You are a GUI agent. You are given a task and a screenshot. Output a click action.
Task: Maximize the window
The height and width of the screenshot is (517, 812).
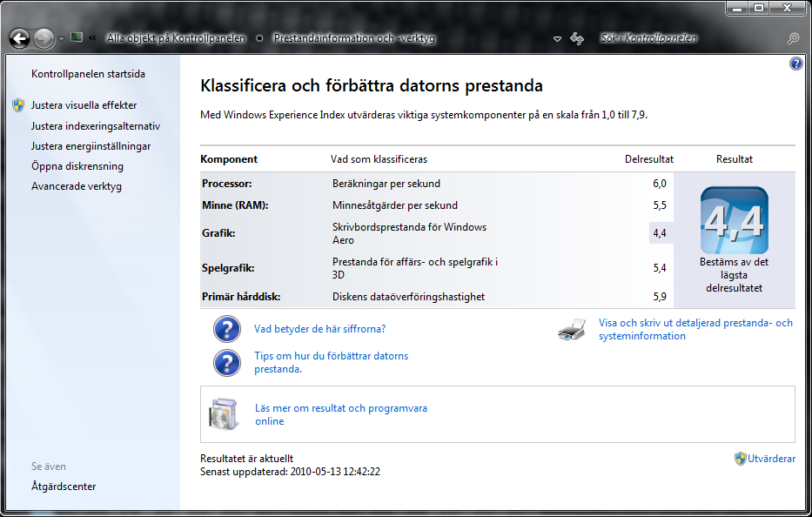(759, 8)
